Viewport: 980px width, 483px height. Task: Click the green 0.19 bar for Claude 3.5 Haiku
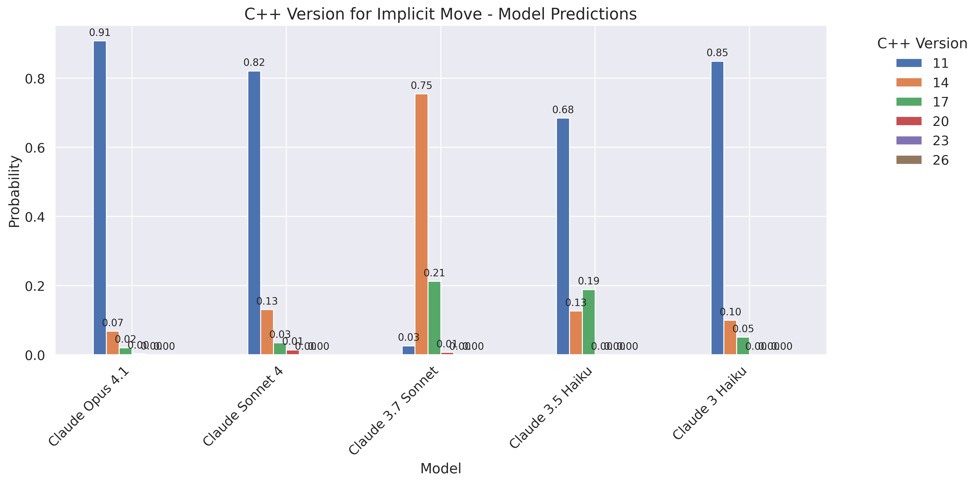click(589, 322)
